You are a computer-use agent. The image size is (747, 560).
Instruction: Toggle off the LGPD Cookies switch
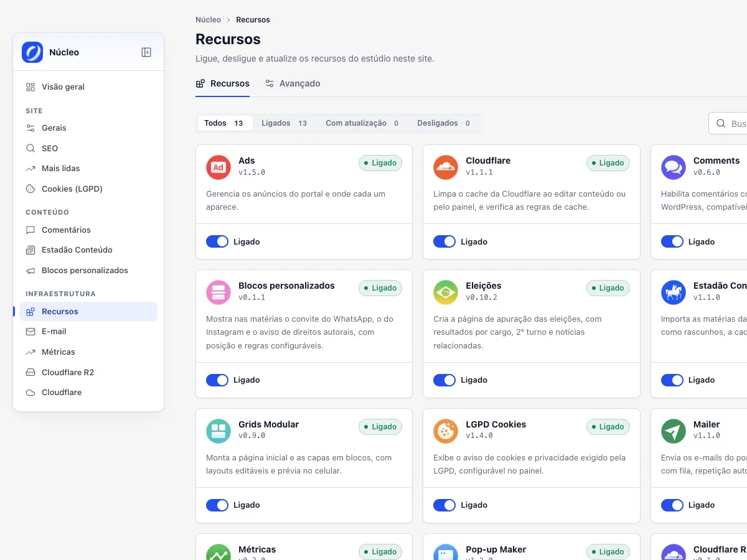444,505
